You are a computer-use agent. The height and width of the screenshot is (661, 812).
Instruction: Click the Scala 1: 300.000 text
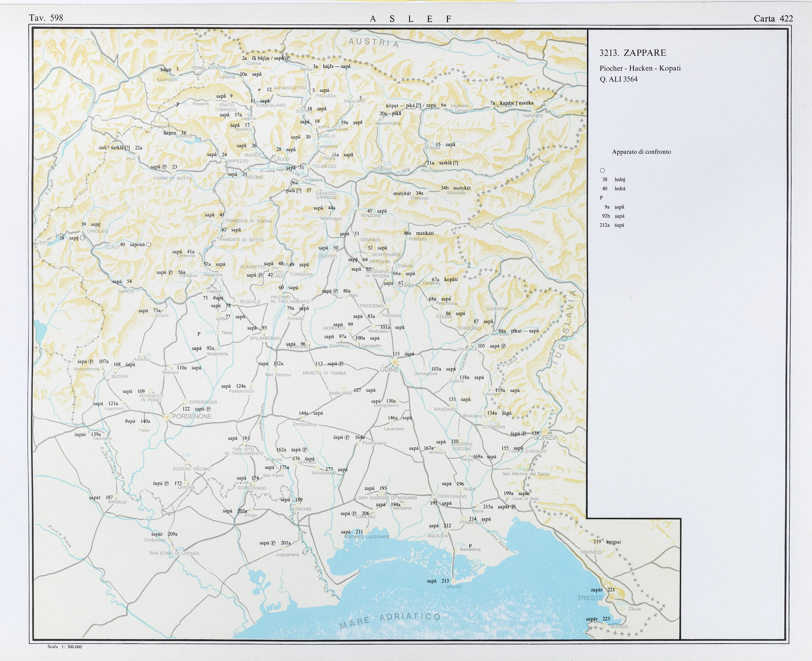click(65, 647)
